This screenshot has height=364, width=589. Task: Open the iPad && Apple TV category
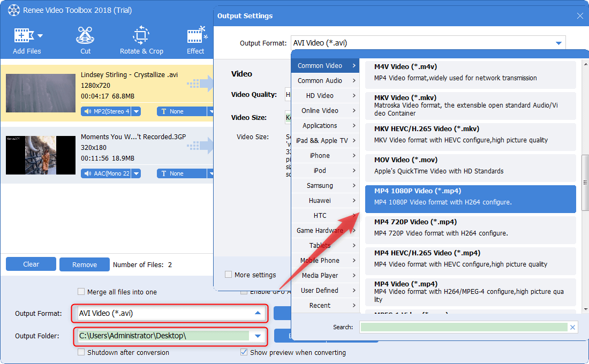point(324,140)
